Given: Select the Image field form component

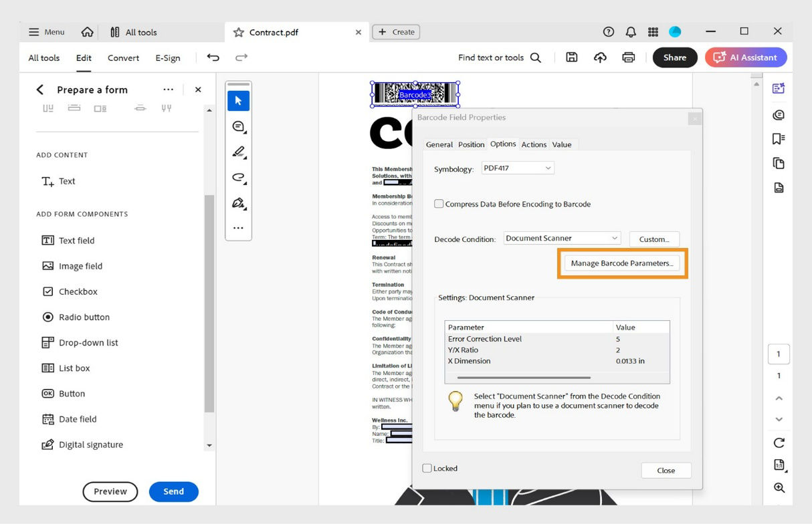Looking at the screenshot, I should coord(79,265).
